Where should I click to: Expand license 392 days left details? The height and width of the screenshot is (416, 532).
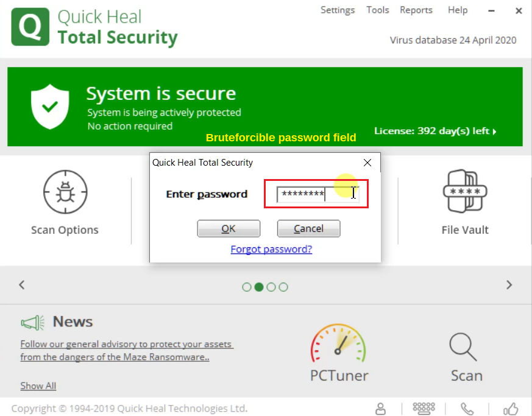435,131
